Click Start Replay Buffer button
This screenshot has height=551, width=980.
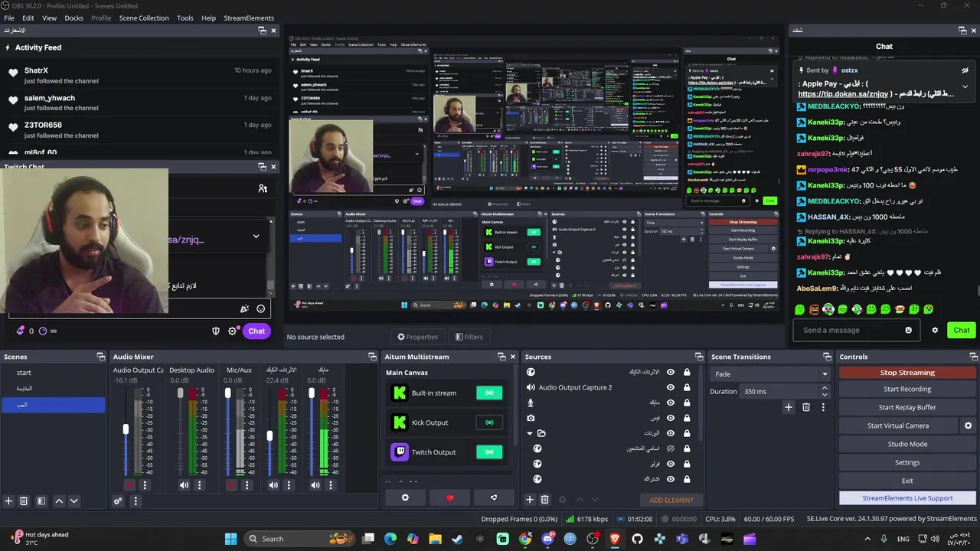907,407
